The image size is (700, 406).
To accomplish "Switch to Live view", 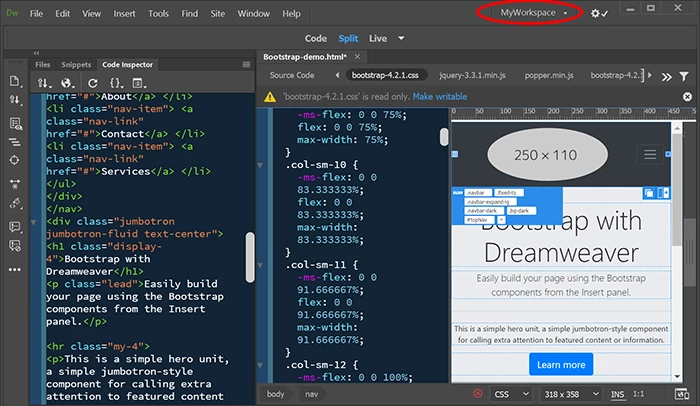I will click(378, 38).
